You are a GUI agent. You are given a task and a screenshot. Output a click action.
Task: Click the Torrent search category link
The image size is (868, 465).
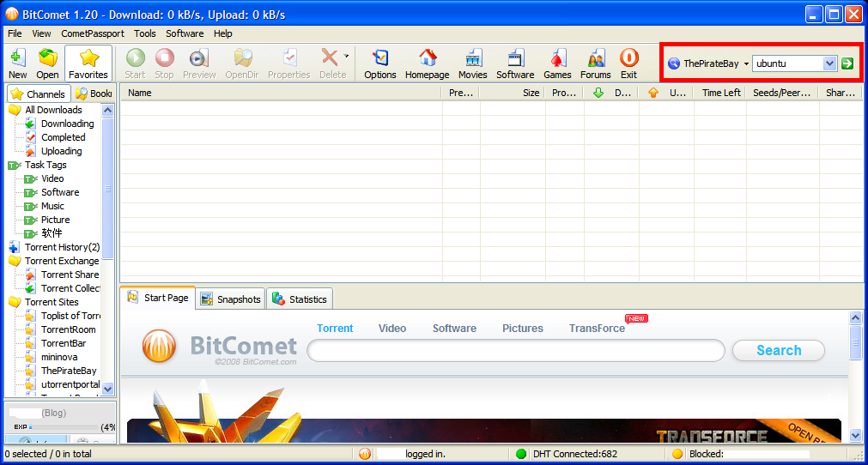(x=335, y=329)
